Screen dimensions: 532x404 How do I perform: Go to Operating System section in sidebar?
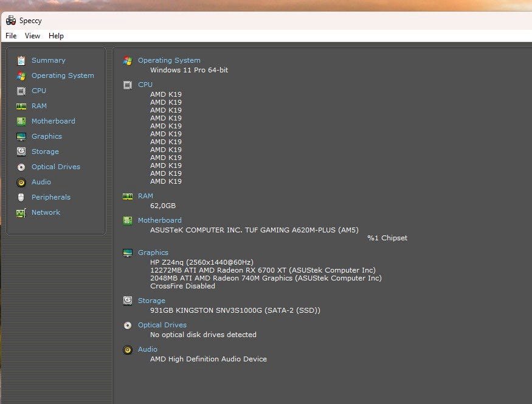pyautogui.click(x=63, y=75)
